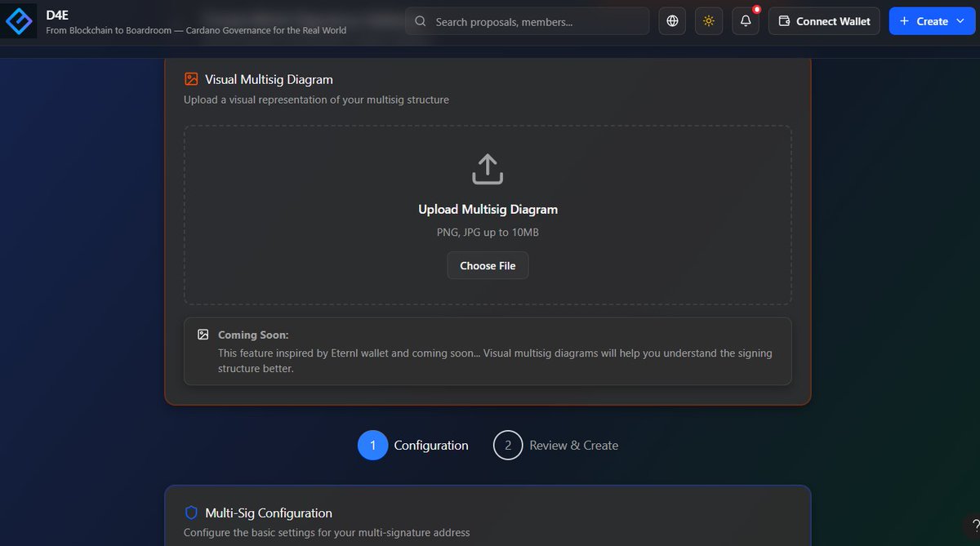Click the red notification badge dot
Image resolution: width=980 pixels, height=546 pixels.
(755, 11)
